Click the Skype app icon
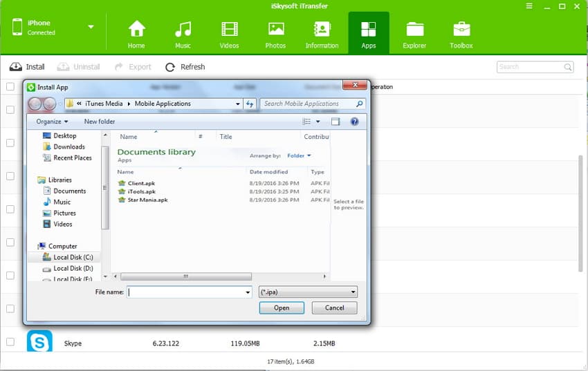This screenshot has height=371, width=588. pyautogui.click(x=39, y=341)
